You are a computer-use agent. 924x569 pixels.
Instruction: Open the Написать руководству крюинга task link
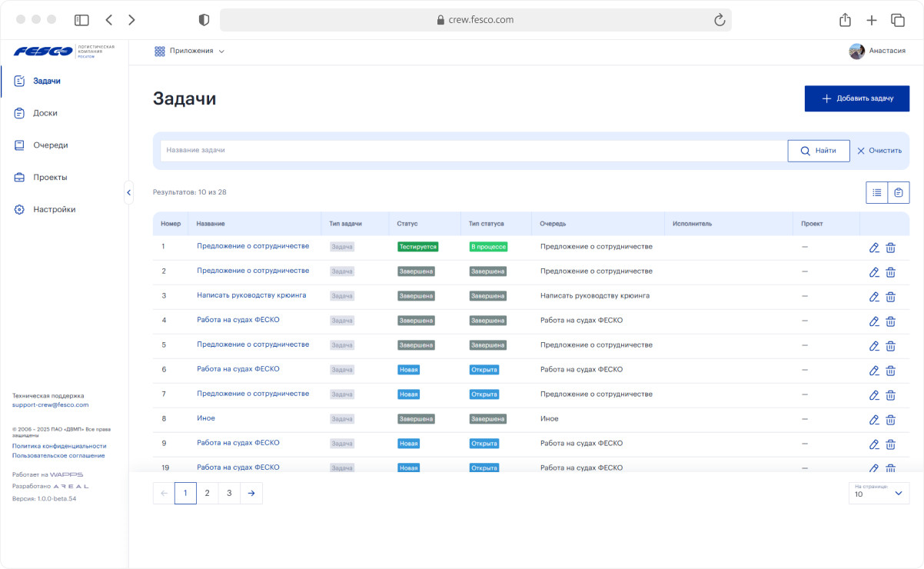pos(251,295)
